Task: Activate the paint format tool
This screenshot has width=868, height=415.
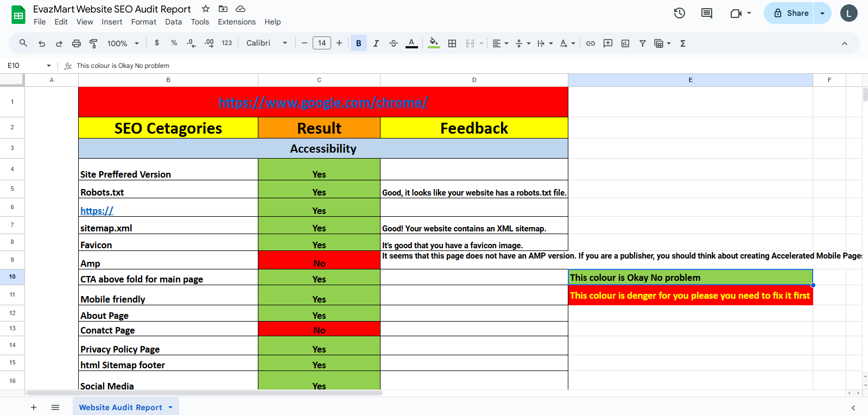Action: (93, 43)
